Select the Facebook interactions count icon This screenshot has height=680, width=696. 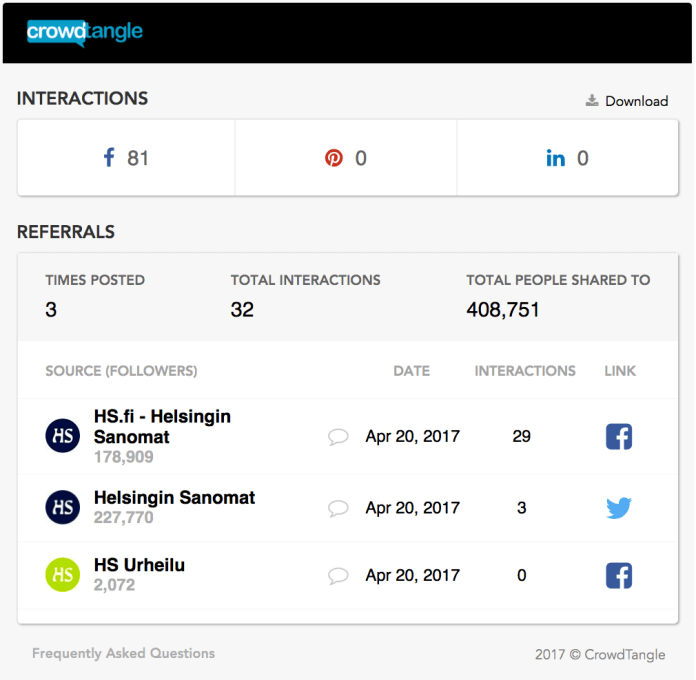click(109, 158)
